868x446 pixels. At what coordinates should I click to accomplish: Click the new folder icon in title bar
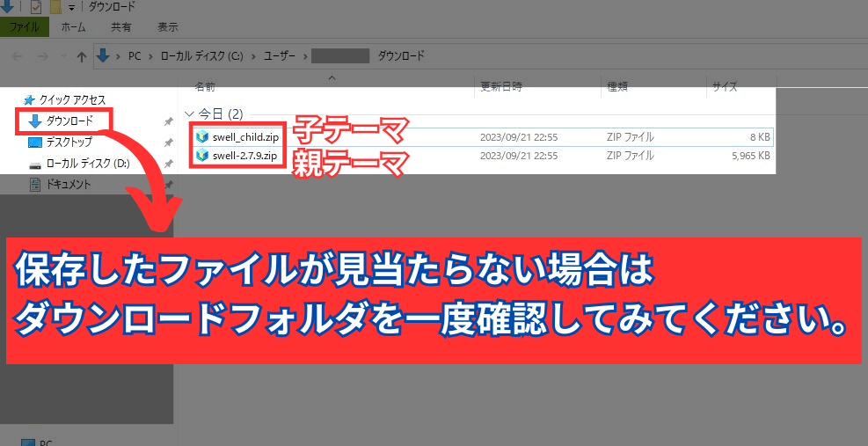55,7
